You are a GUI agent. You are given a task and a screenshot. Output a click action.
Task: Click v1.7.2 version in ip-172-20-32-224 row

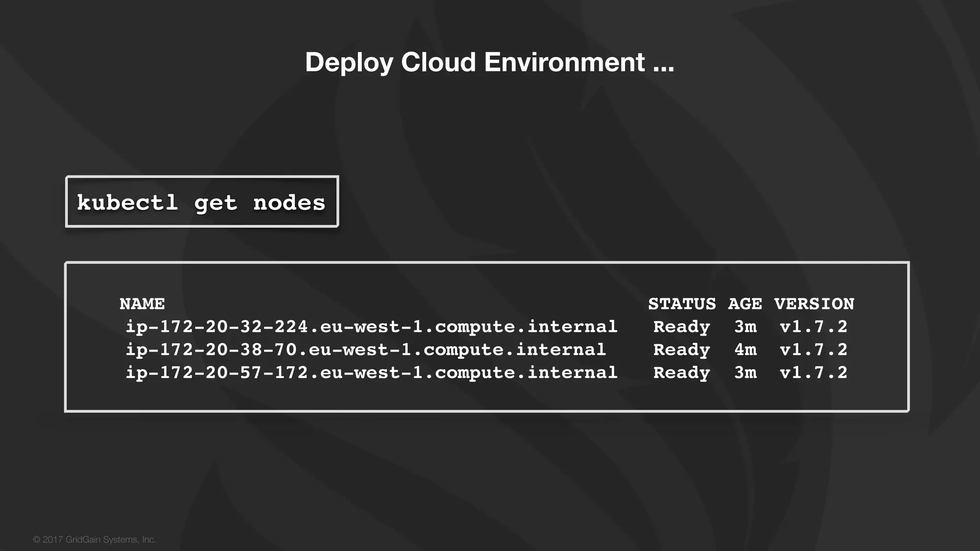point(813,327)
